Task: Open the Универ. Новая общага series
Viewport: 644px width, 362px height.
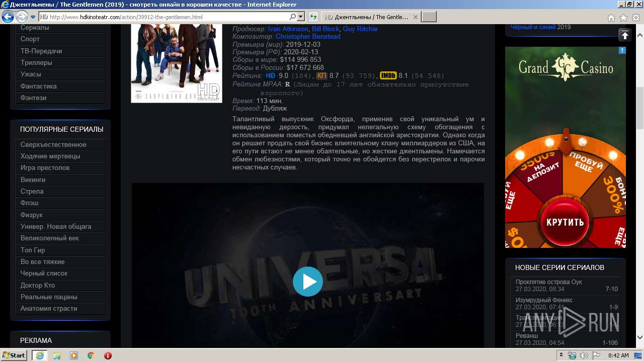Action: [60, 226]
